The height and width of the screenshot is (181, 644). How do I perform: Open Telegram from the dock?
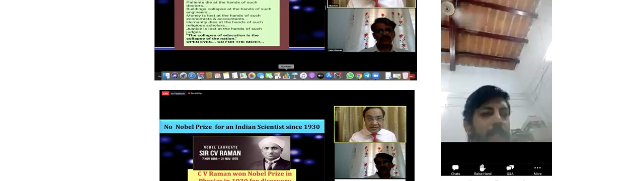(x=367, y=76)
